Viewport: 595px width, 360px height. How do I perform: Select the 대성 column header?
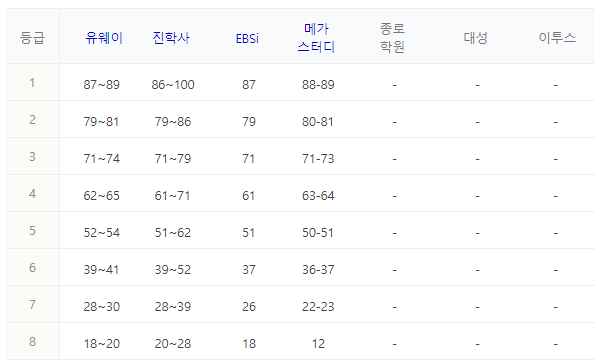(475, 38)
